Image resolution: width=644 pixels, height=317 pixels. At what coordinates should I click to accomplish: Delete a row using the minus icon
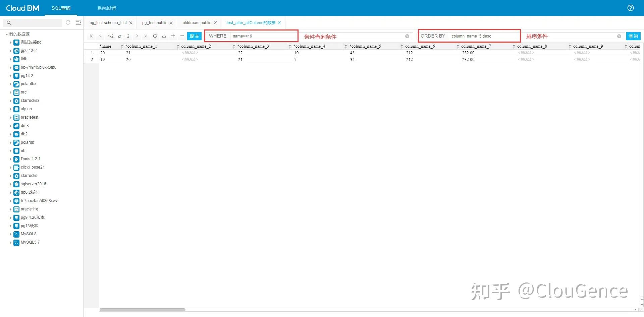182,36
